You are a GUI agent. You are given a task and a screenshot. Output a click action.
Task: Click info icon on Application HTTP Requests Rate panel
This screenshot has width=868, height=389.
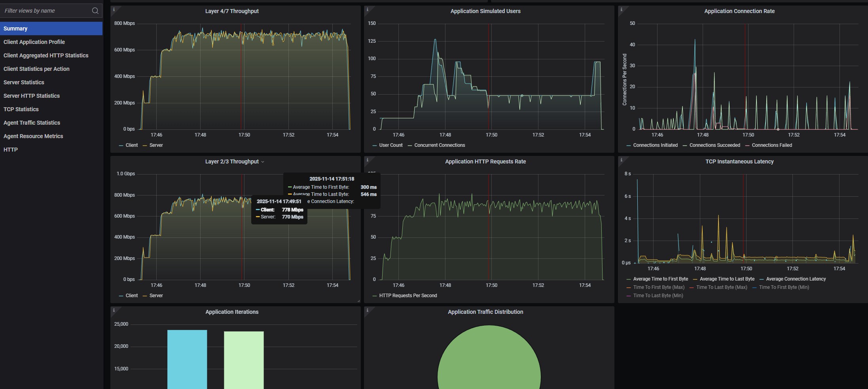(x=368, y=160)
